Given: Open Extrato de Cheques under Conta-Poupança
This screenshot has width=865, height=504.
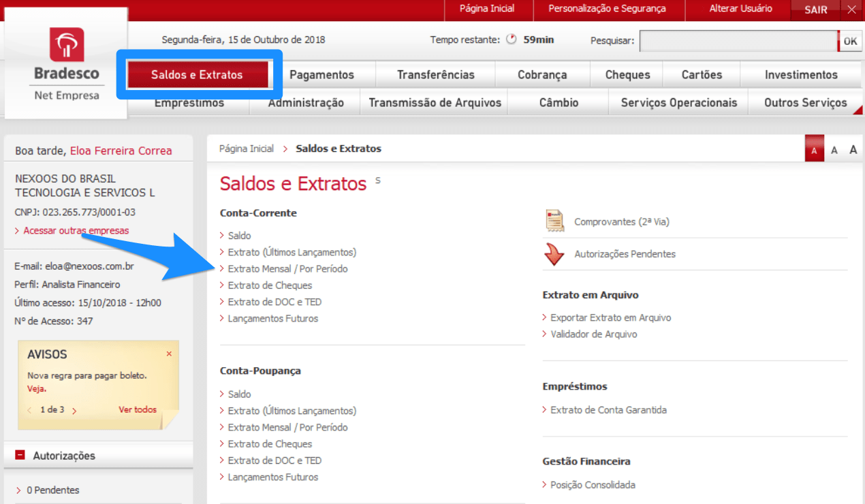Looking at the screenshot, I should [x=270, y=444].
